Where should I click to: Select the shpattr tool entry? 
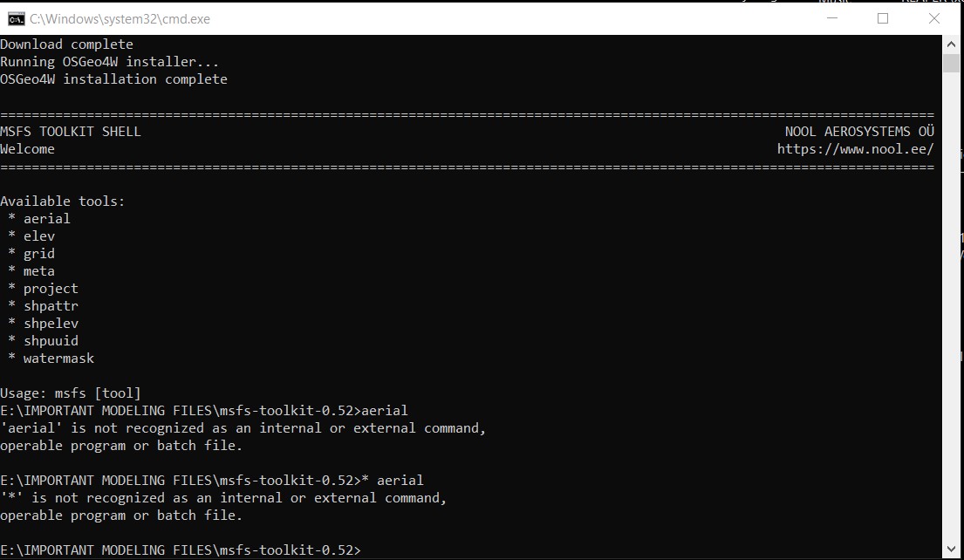pyautogui.click(x=50, y=305)
